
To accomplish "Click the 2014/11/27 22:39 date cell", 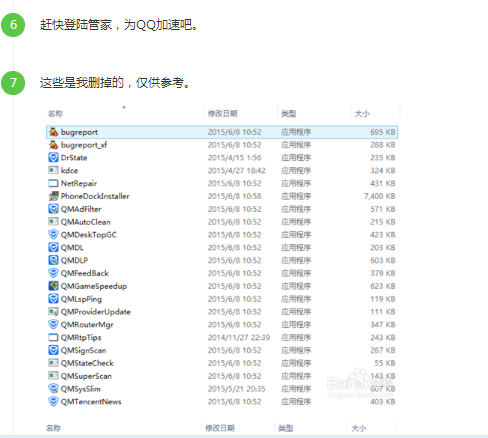I will tap(239, 337).
